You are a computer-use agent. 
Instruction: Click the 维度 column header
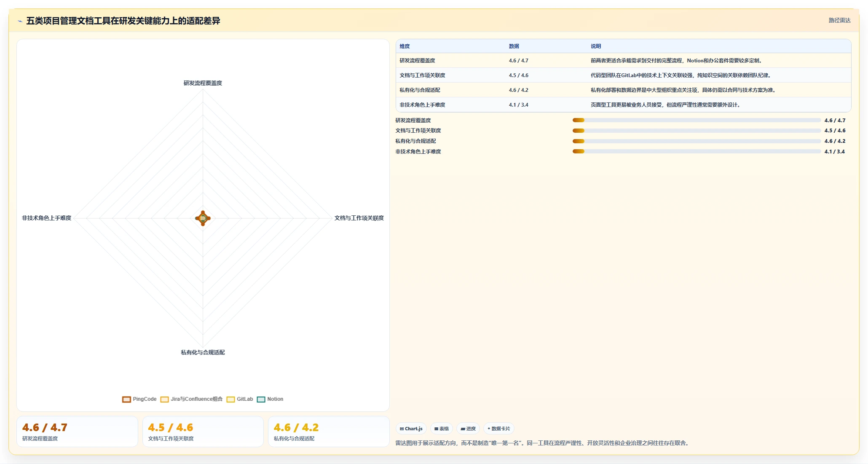[x=405, y=46]
